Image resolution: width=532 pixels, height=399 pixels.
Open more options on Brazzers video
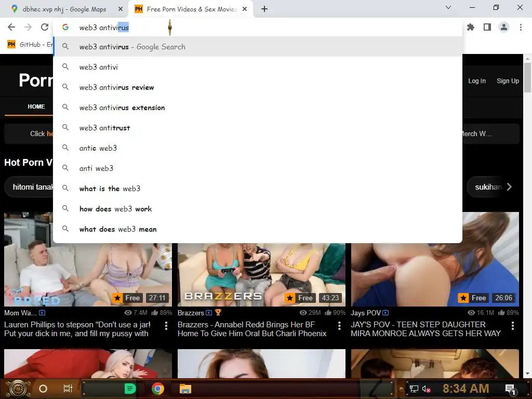[x=339, y=326]
